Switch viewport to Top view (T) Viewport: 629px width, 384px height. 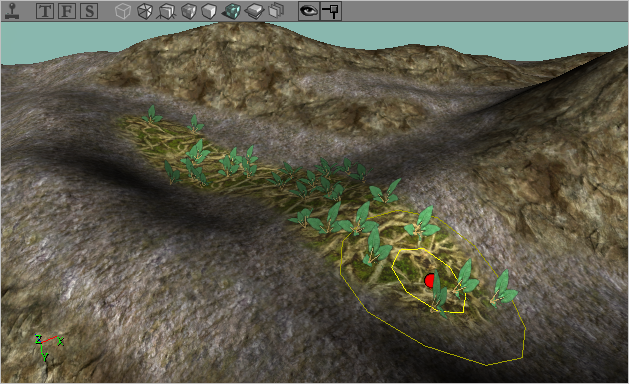[45, 11]
